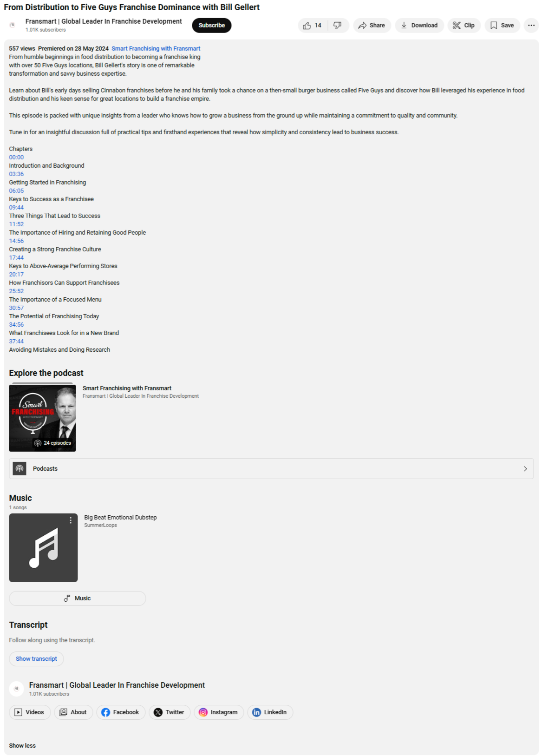Click the Music pill button
Screen dimensions: 542x756
77,598
